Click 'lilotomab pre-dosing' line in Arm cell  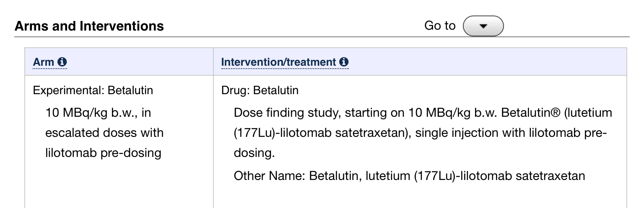point(103,153)
